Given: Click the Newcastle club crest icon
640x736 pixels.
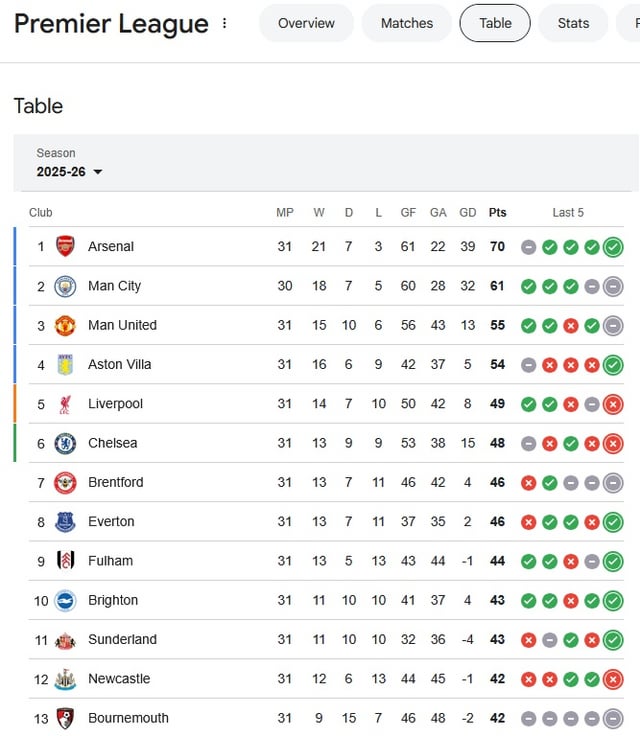Looking at the screenshot, I should 65,679.
